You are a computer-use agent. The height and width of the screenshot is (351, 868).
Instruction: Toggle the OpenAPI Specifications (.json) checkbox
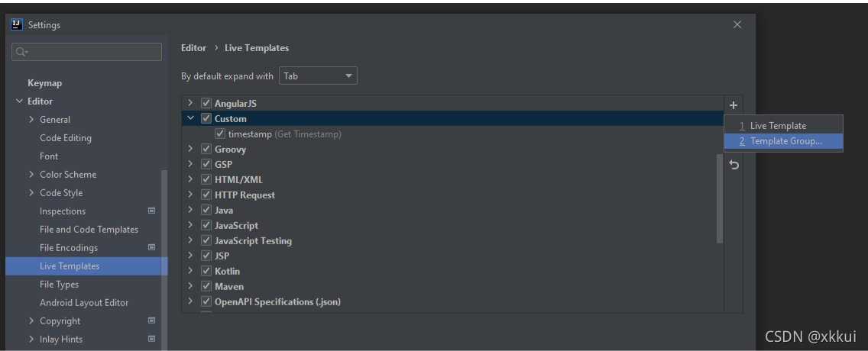pos(206,302)
